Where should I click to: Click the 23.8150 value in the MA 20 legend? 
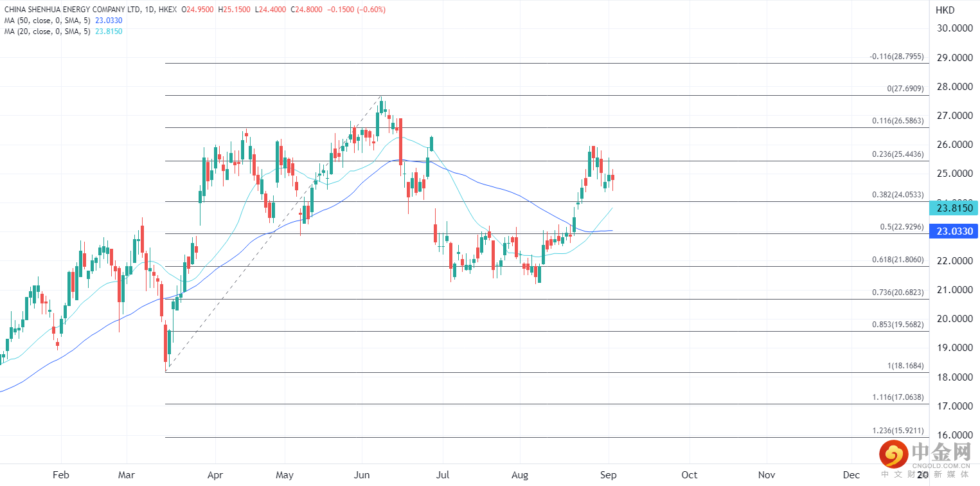(x=109, y=31)
